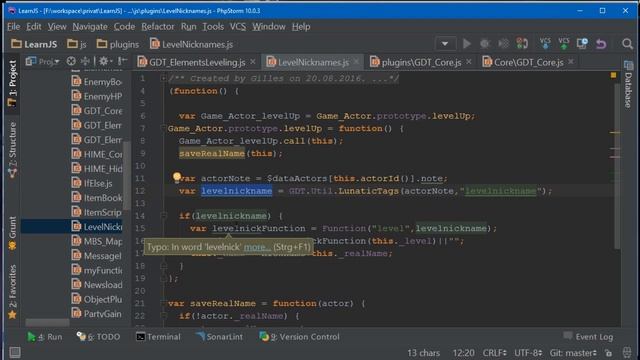
Task: Toggle the 7: Structure tool window
Action: [x=12, y=149]
